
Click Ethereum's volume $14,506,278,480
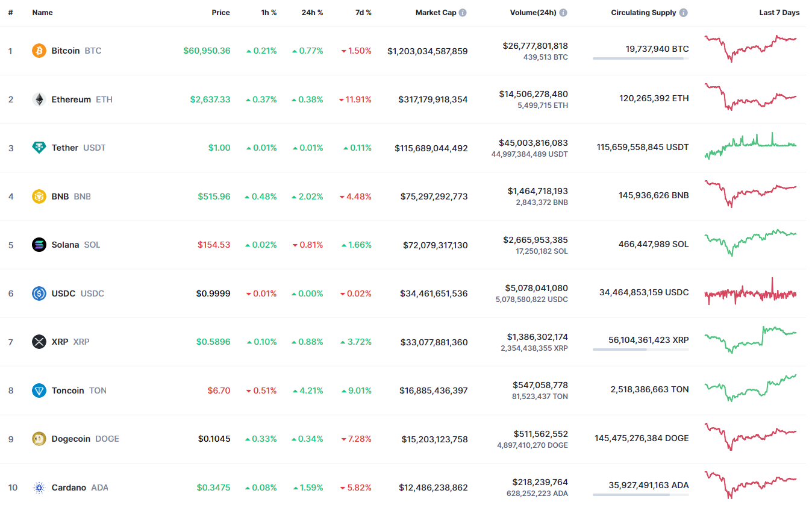[534, 94]
